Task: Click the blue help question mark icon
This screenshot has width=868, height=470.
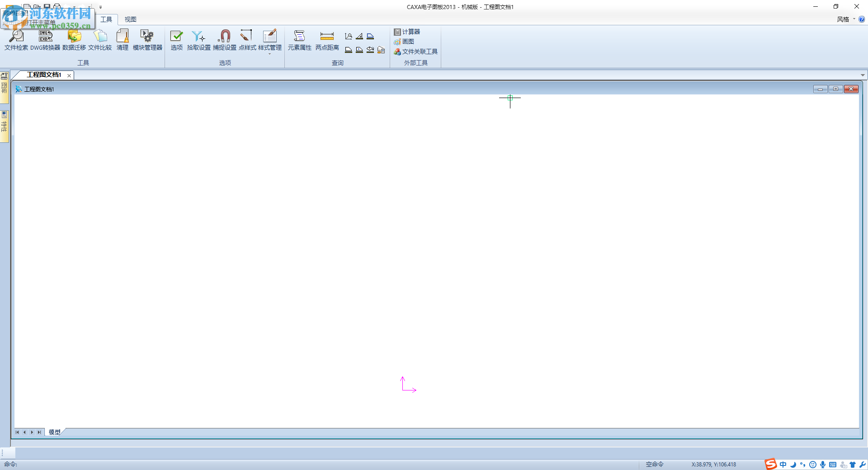Action: pos(862,19)
